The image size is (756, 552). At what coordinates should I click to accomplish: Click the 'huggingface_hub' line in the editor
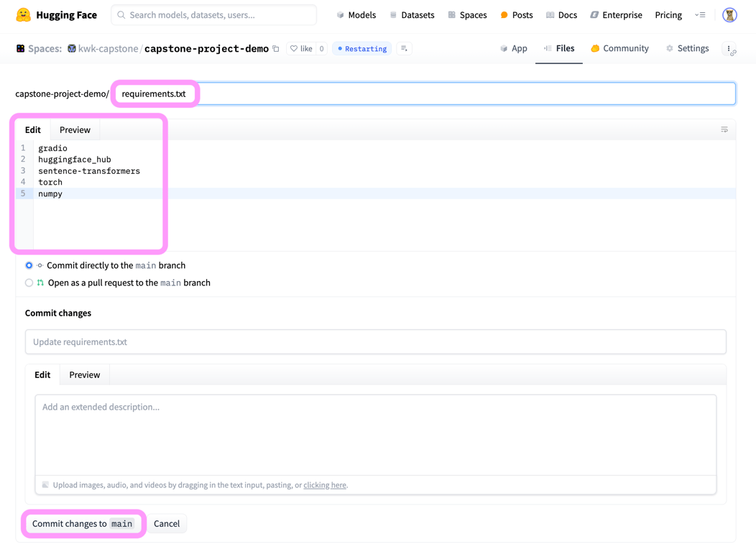[75, 160]
